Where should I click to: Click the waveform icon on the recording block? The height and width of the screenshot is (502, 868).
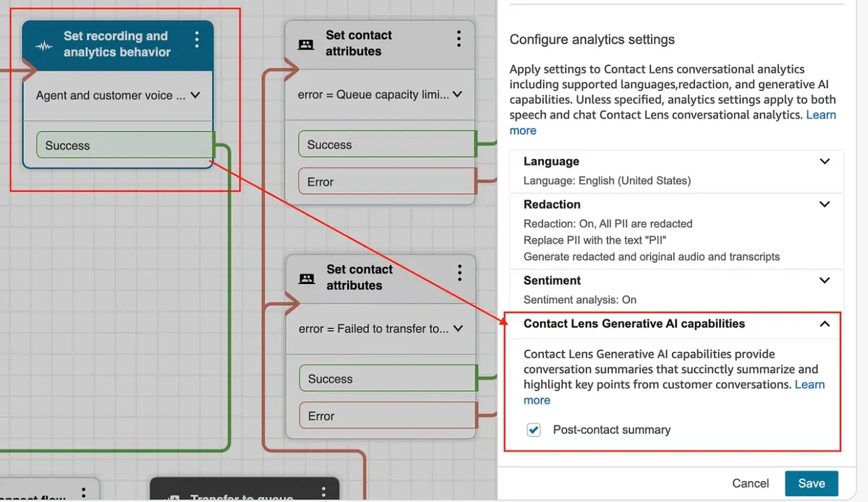44,45
